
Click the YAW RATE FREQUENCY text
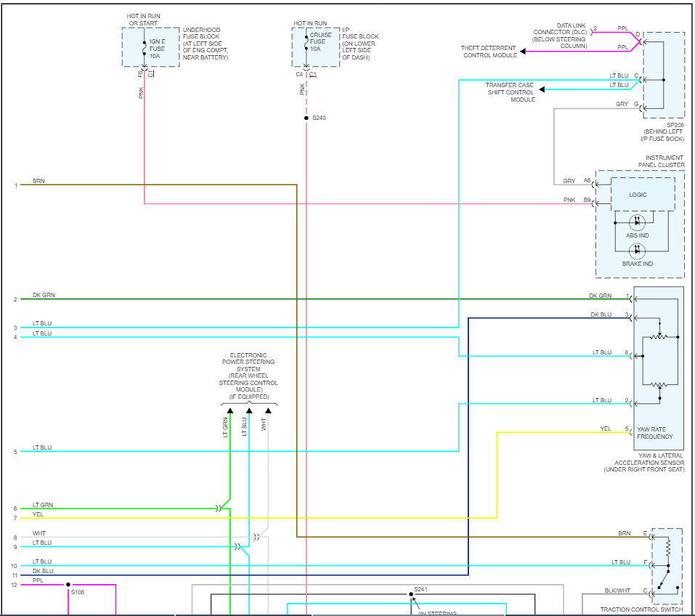(655, 433)
